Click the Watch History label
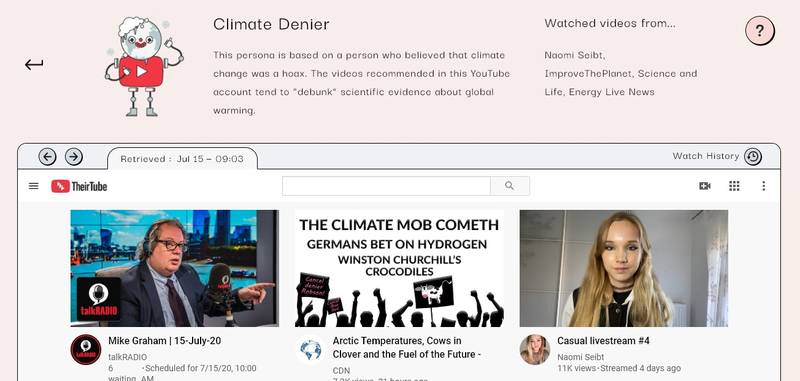The height and width of the screenshot is (381, 800). (x=706, y=156)
